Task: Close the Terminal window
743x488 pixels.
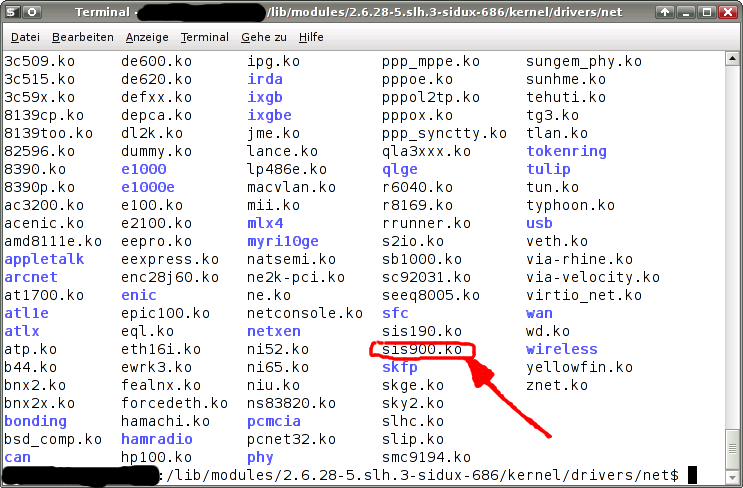Action: 728,12
